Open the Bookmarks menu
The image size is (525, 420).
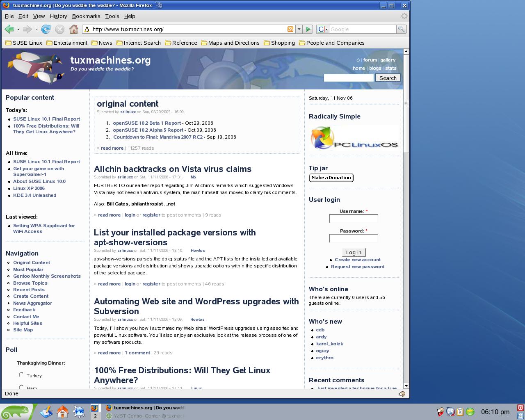(x=86, y=16)
